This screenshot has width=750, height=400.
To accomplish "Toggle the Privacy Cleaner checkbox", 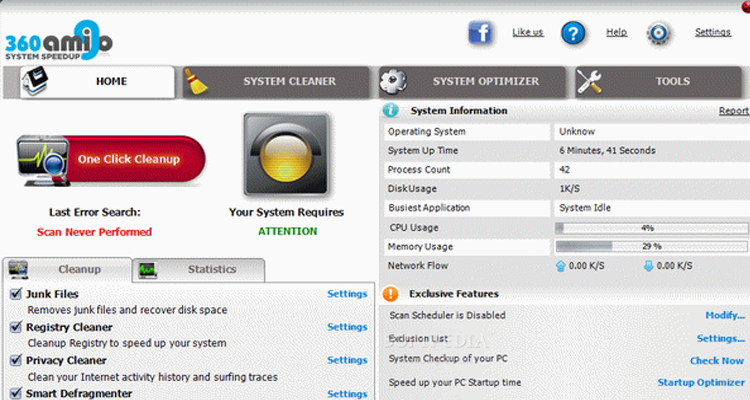I will [x=16, y=360].
